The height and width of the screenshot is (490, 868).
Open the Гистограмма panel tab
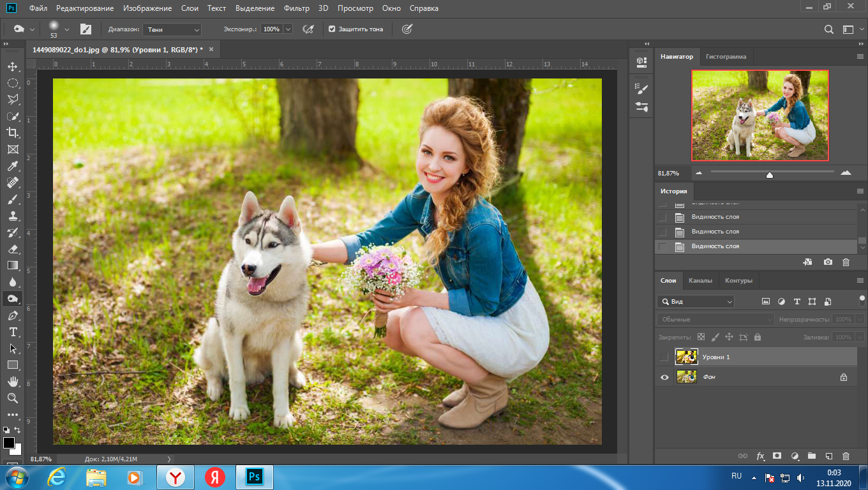[726, 57]
